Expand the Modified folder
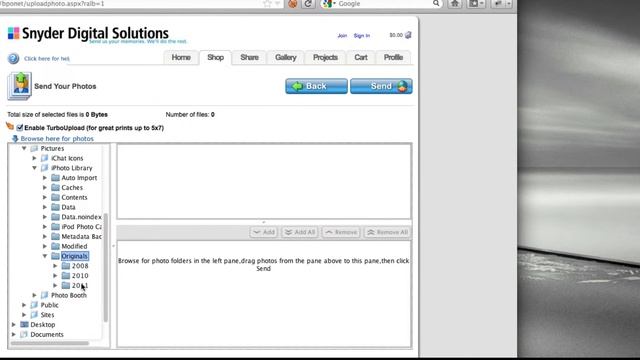 45,247
